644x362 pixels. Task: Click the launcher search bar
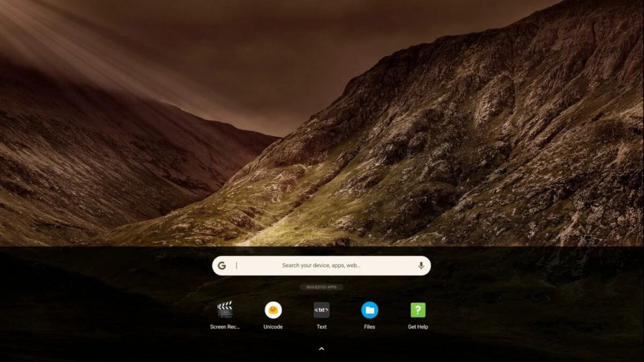click(x=321, y=264)
